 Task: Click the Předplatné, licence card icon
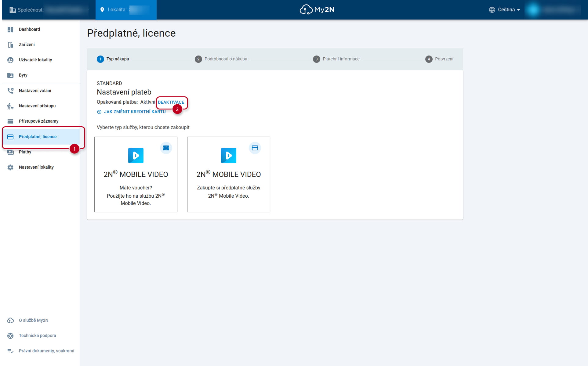(10, 137)
